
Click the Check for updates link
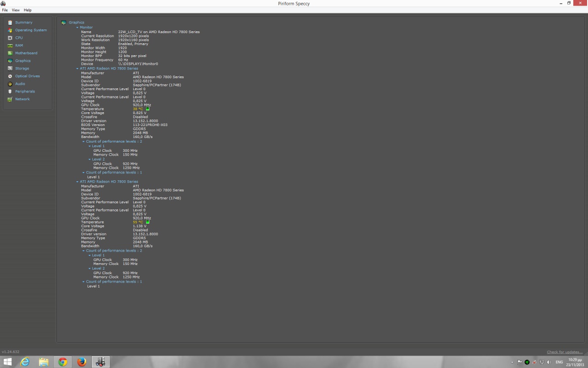click(565, 352)
